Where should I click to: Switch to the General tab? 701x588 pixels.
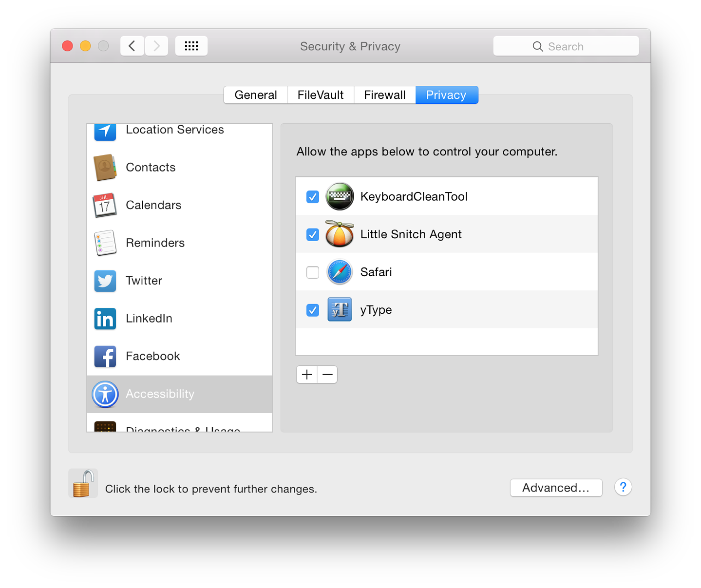tap(256, 95)
